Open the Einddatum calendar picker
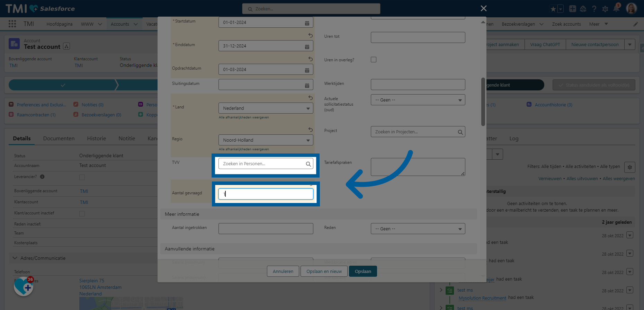This screenshot has width=644, height=310. 307,46
